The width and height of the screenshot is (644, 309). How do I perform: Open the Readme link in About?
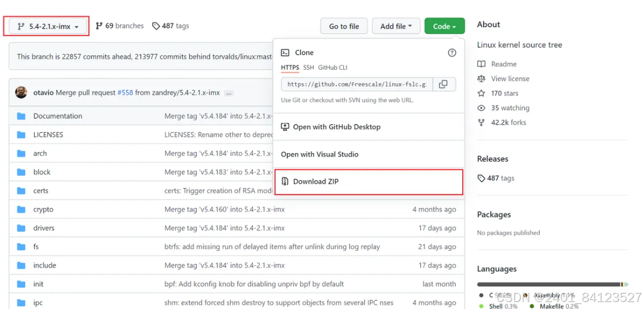(x=504, y=64)
